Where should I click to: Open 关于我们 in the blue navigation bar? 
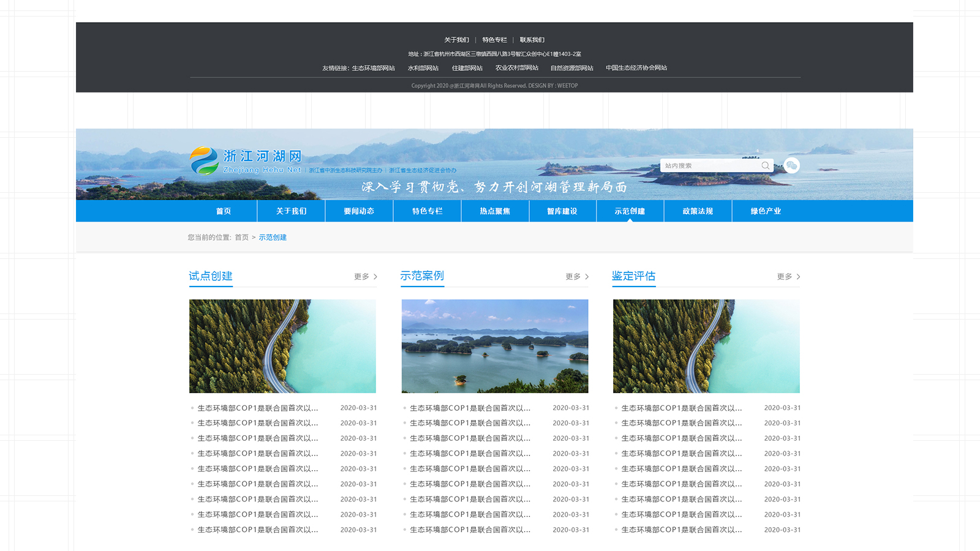tap(291, 211)
